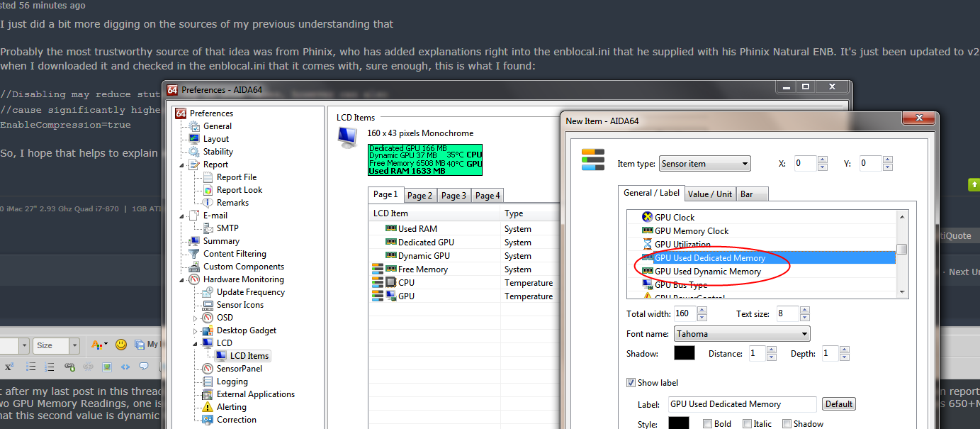Screen dimensions: 980x429
Task: Click the superscript icon in forum editor
Action: pyautogui.click(x=9, y=367)
